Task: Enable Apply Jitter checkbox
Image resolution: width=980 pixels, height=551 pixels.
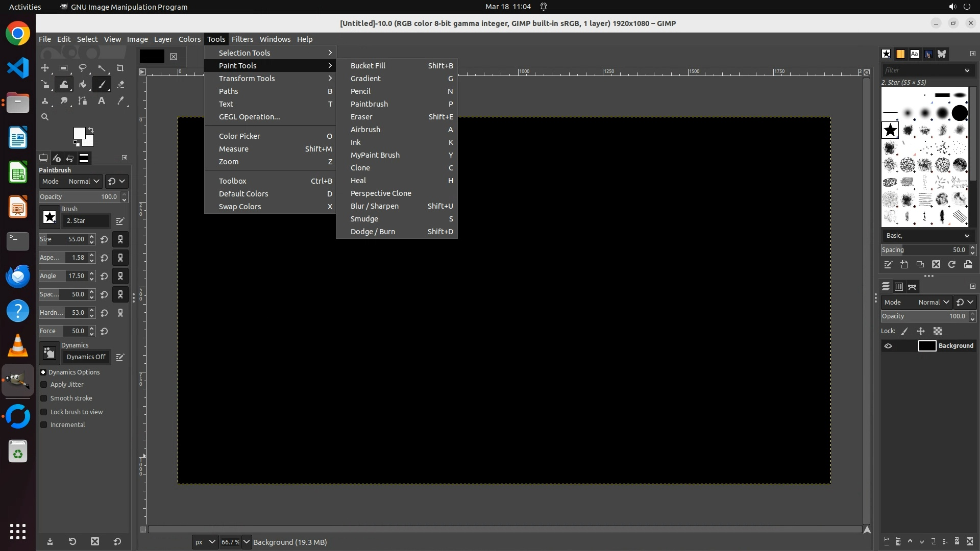Action: coord(44,385)
